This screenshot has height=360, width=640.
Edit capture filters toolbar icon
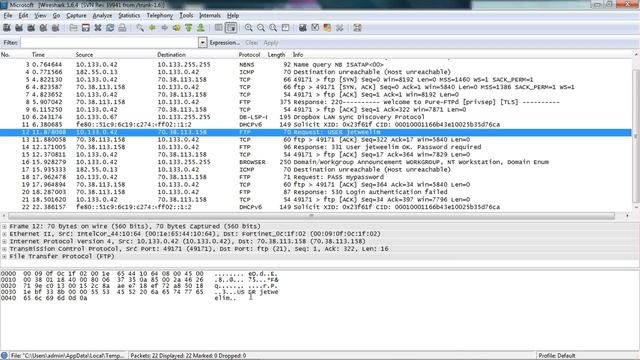click(x=303, y=28)
